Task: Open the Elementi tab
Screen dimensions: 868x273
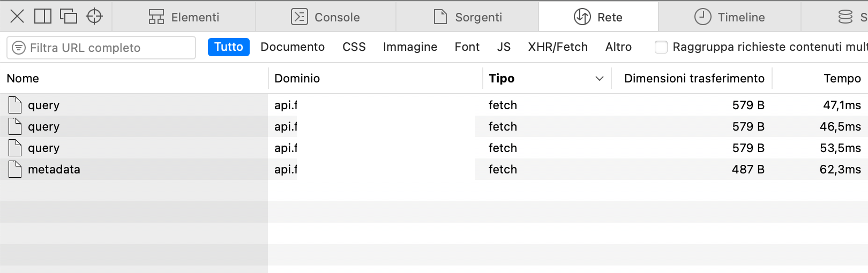Action: tap(184, 17)
